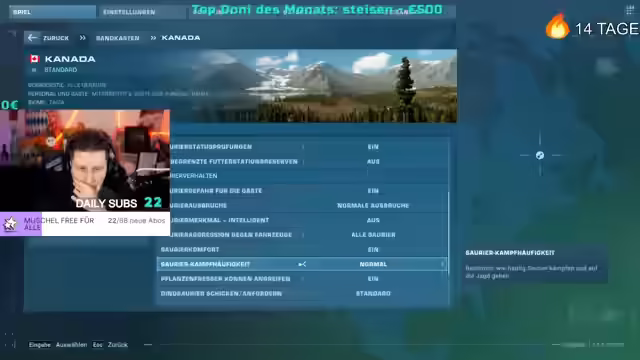Toggle Sauriergefahr für die Gäste EIN
The height and width of the screenshot is (360, 640).
click(373, 191)
